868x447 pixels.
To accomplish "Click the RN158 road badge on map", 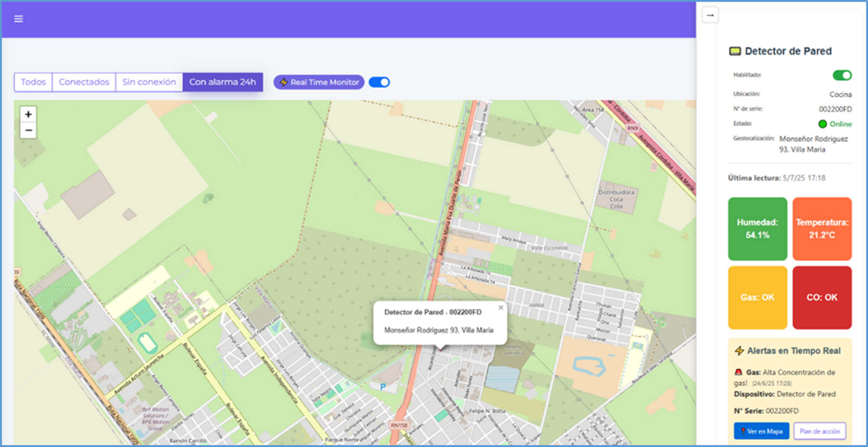I will pyautogui.click(x=399, y=425).
